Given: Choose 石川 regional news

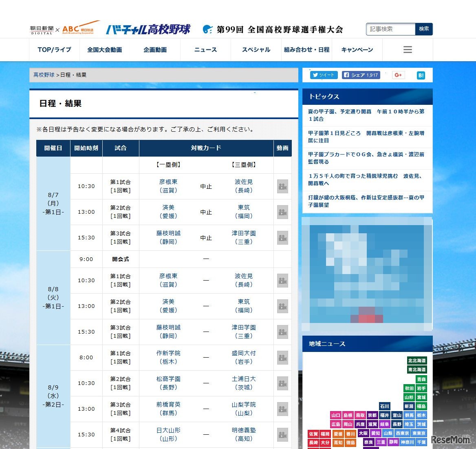Looking at the screenshot, I should 385,406.
